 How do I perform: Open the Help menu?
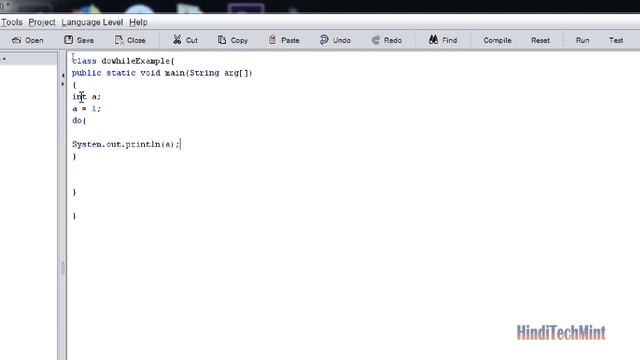(x=138, y=22)
